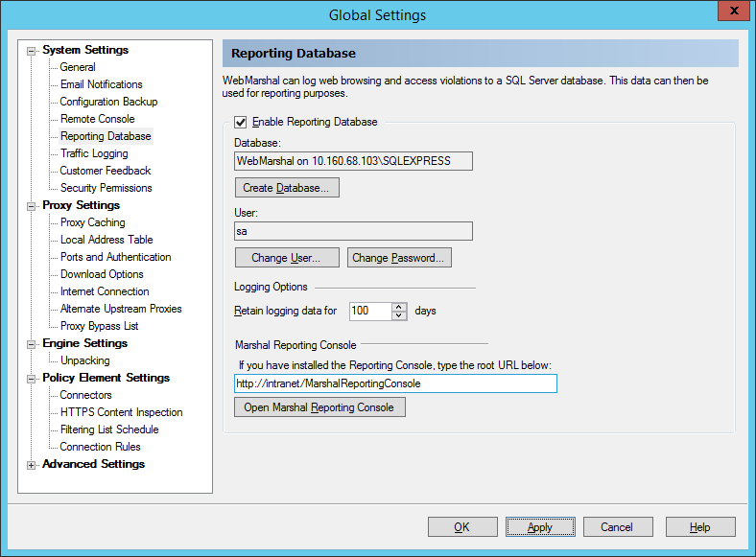
Task: Click the Change Password button
Action: [398, 258]
